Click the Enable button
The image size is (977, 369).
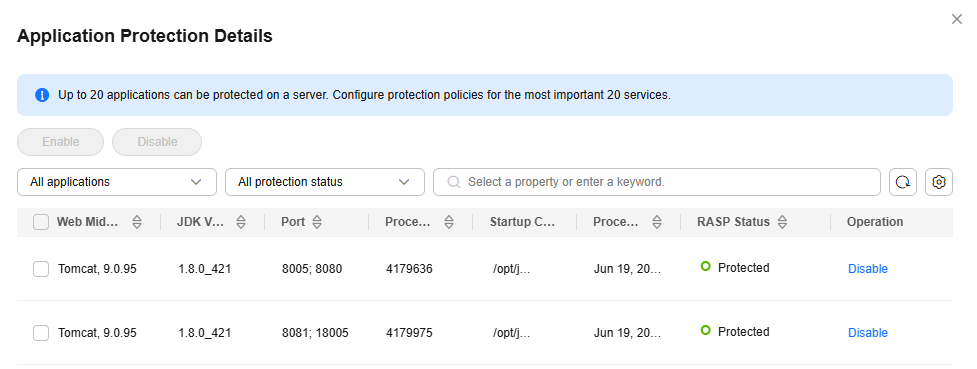point(60,142)
